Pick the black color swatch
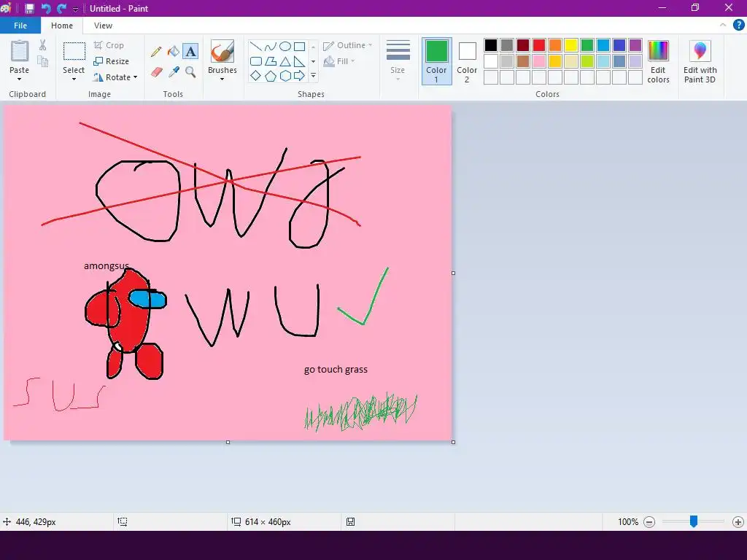 (491, 45)
